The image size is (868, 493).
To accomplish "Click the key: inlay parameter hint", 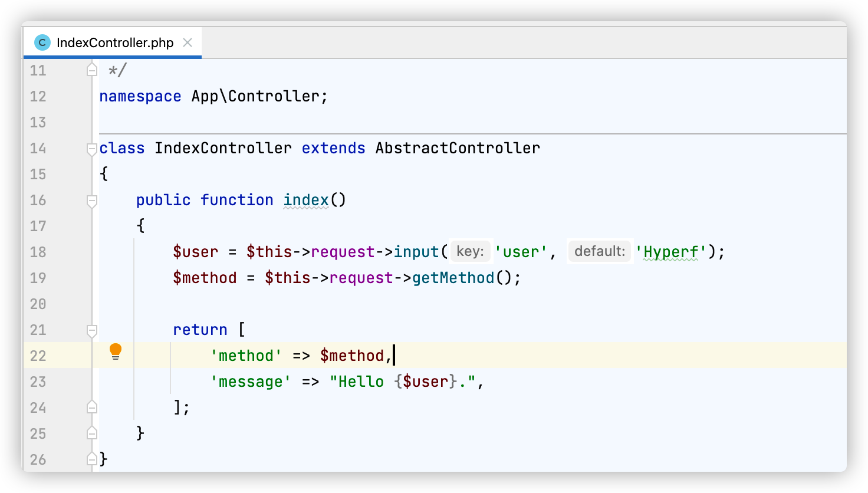I will pos(470,251).
